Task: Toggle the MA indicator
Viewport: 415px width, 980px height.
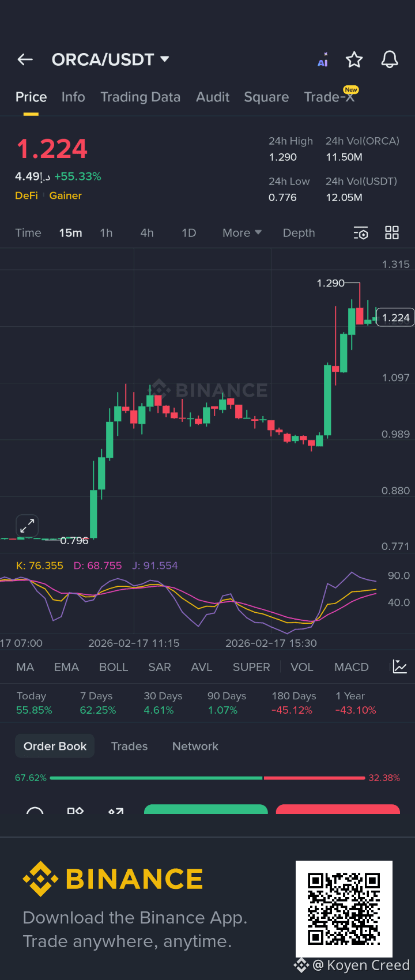Action: point(25,667)
